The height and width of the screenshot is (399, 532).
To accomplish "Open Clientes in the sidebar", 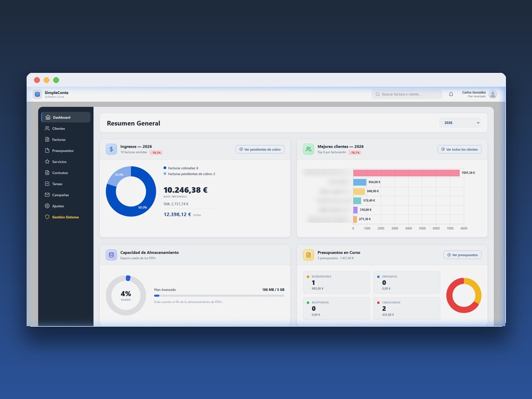I will click(x=66, y=129).
